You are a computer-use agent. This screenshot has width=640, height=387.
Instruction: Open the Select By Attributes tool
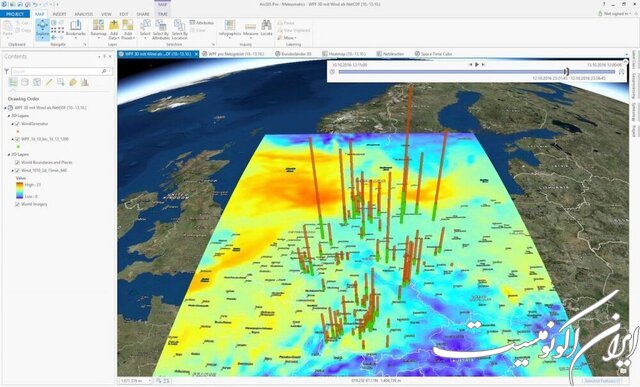click(x=161, y=29)
